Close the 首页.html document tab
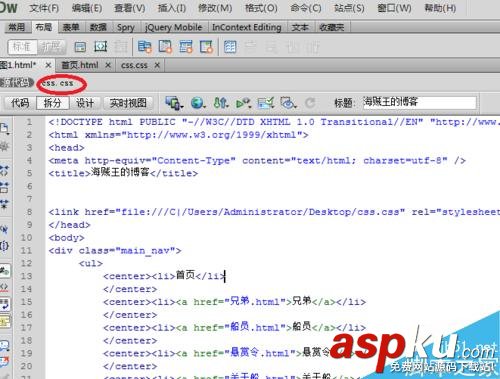 click(x=108, y=65)
